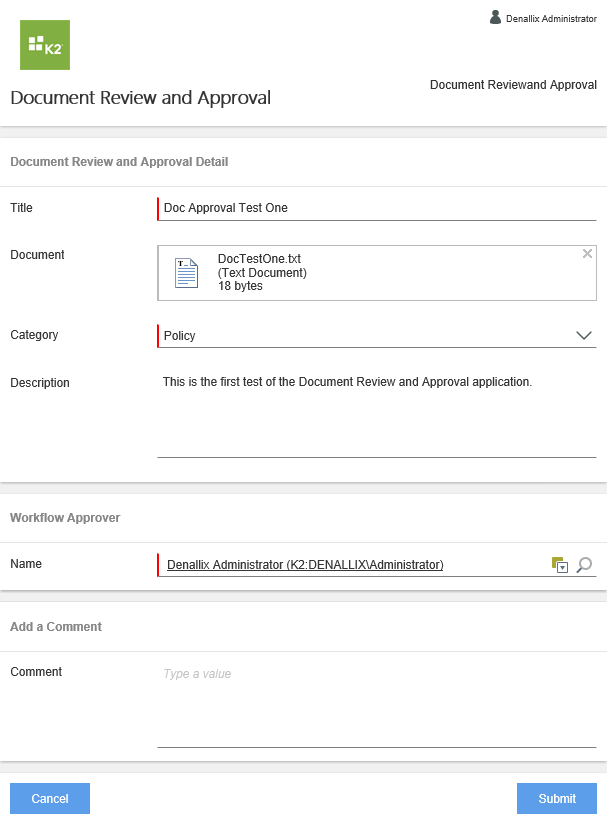This screenshot has width=607, height=827.
Task: Remove the attached DocTestOne.txt with the X icon
Action: pyautogui.click(x=587, y=253)
